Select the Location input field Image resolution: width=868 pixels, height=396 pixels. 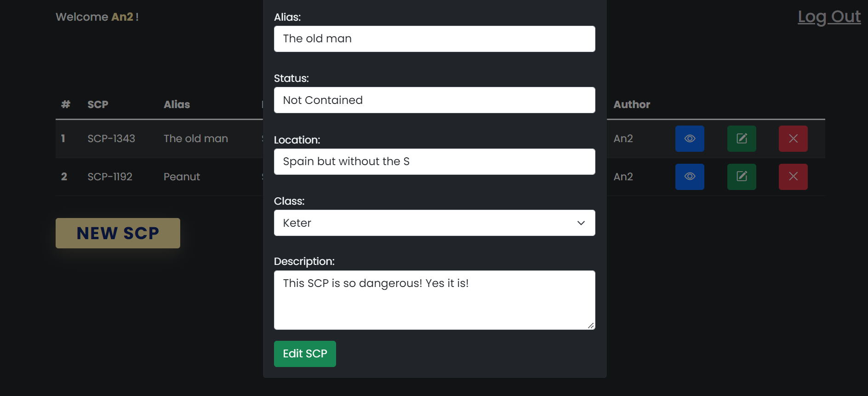[434, 161]
